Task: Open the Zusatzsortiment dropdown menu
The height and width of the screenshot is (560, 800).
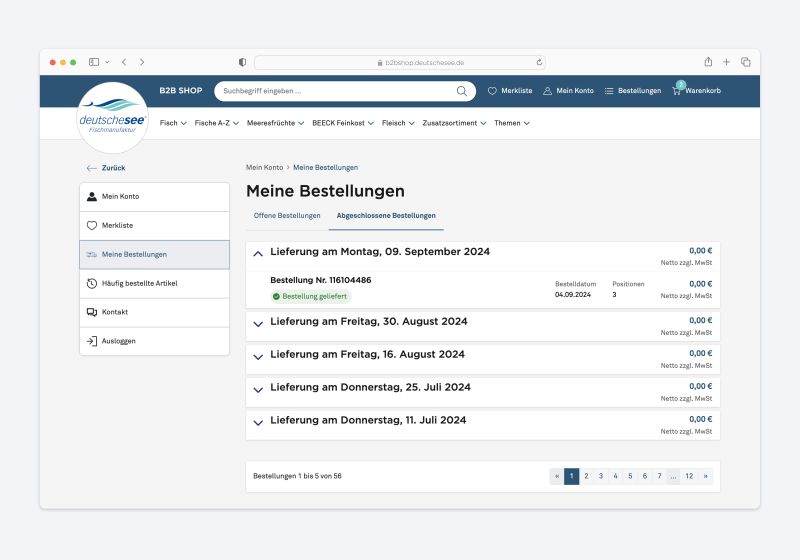Action: pos(454,123)
